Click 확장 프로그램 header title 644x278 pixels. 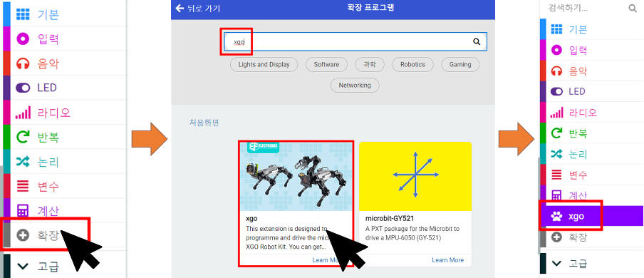(x=370, y=8)
